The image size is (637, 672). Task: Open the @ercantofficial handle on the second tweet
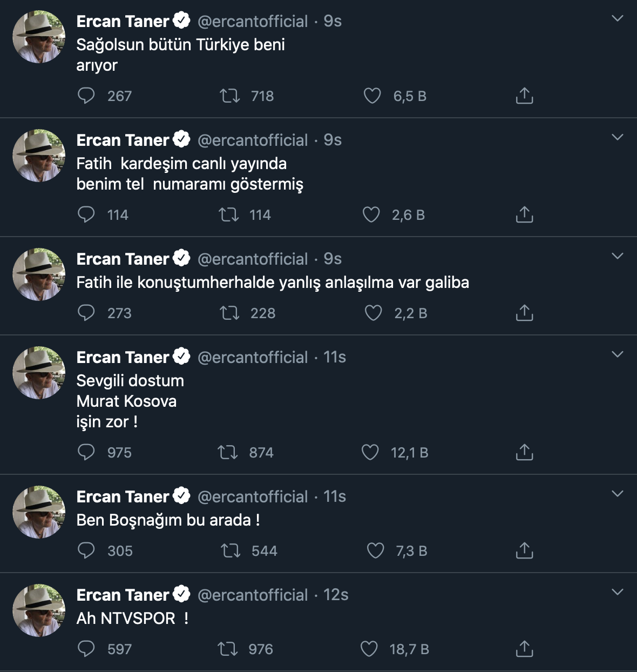coord(253,139)
